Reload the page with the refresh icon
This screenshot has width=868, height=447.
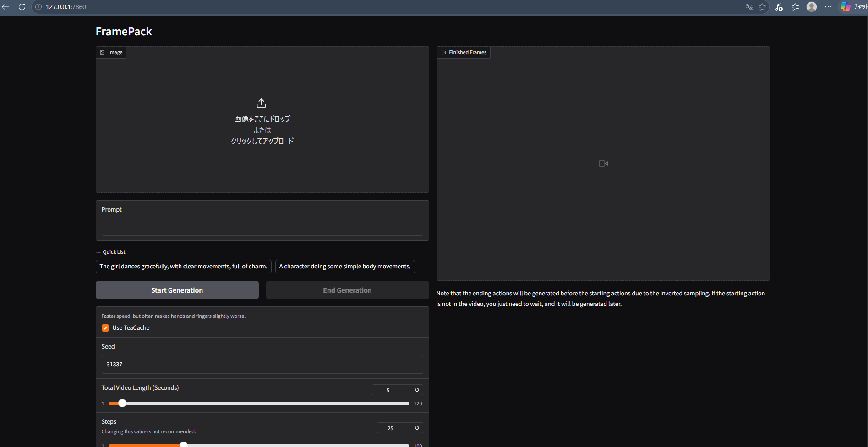(22, 7)
